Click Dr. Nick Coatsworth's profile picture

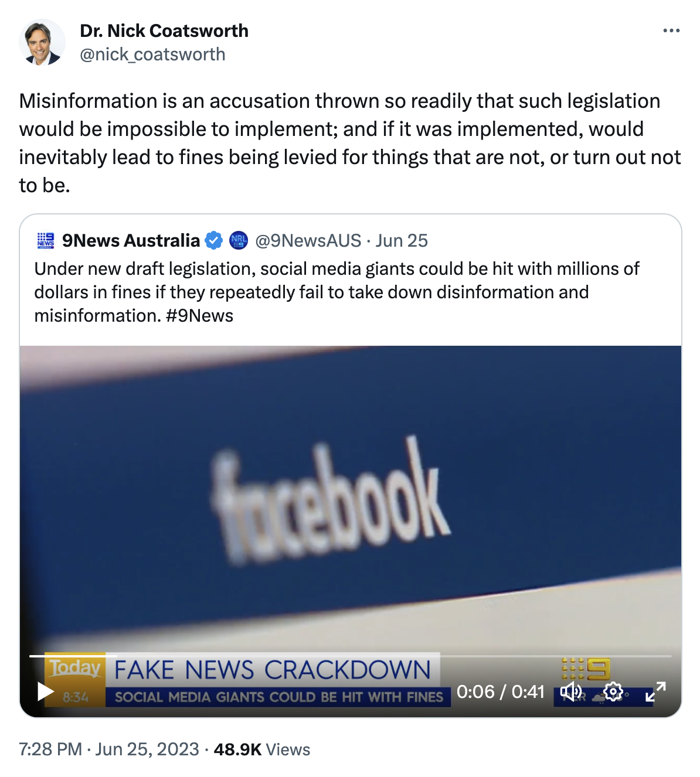pos(42,42)
